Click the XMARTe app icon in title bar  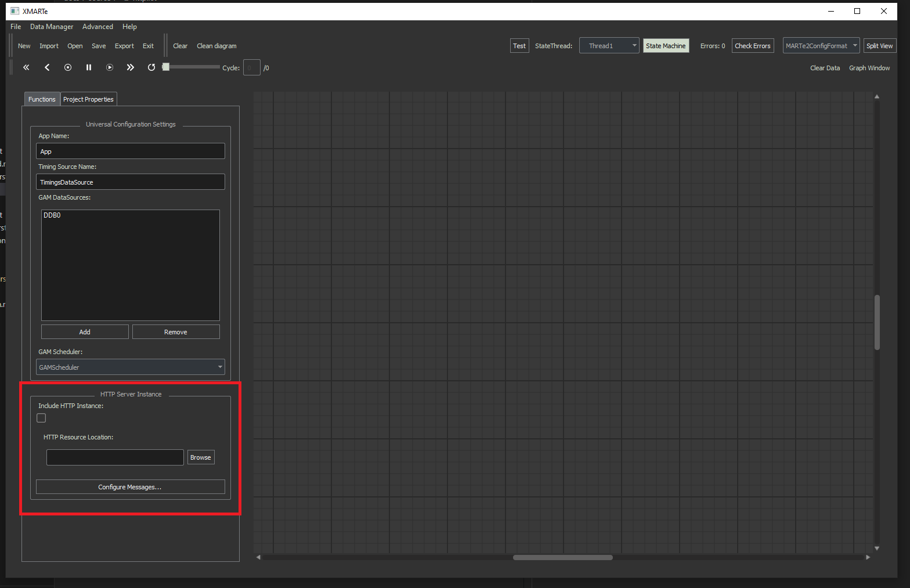click(15, 11)
